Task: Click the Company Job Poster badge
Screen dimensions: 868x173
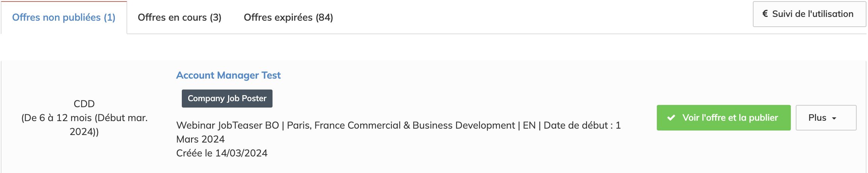Action: (227, 99)
